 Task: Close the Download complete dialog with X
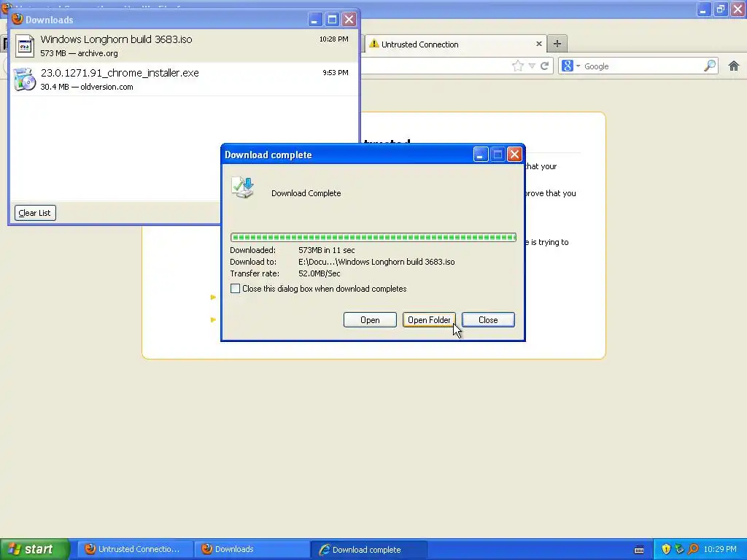pyautogui.click(x=514, y=155)
